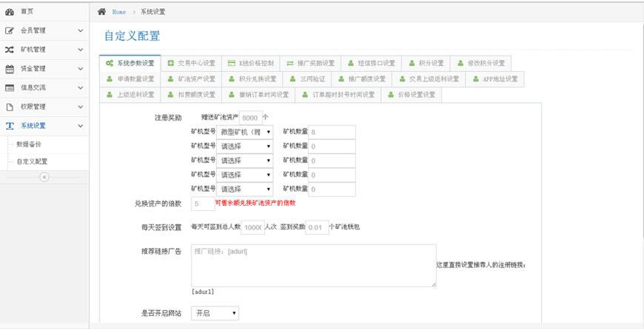
Task: Click the red 可售余额兑换矿池资产的倍数 hint text
Action: tap(255, 203)
